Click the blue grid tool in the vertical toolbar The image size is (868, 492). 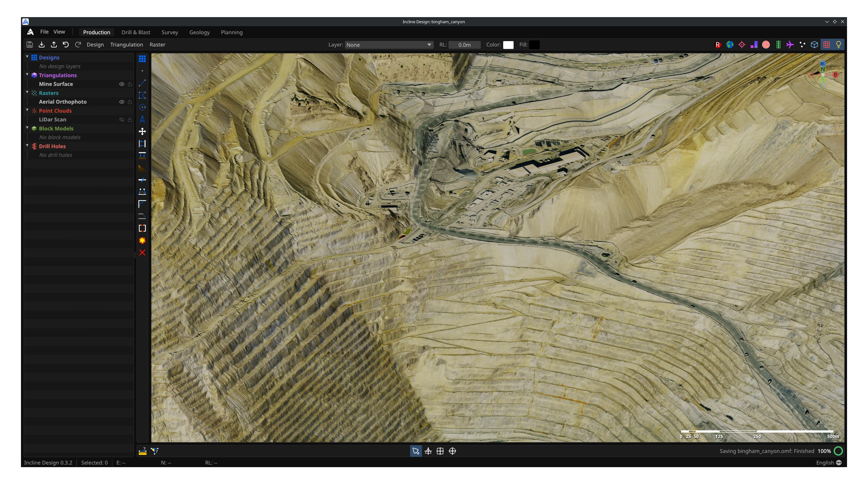142,59
